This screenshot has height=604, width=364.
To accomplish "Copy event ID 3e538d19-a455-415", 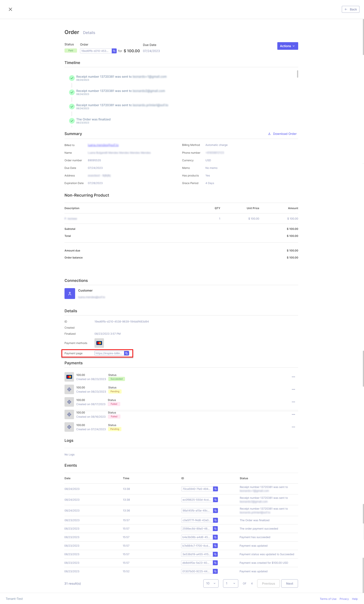I will pyautogui.click(x=215, y=554).
